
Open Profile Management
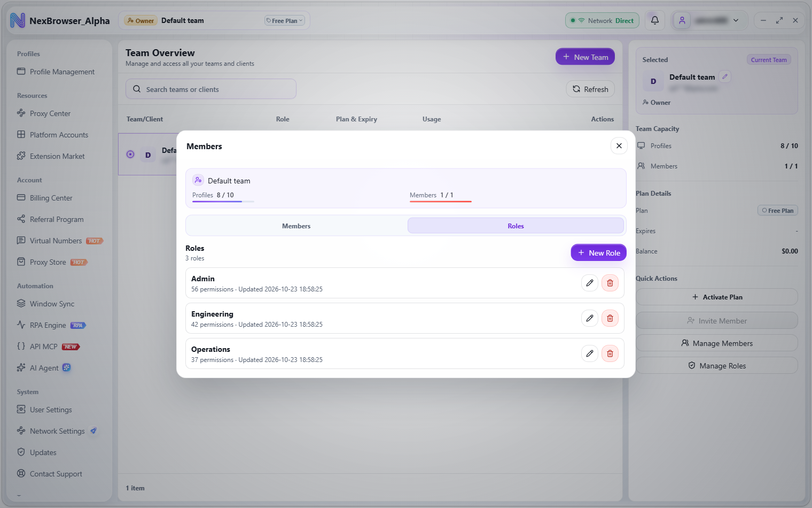coord(56,72)
